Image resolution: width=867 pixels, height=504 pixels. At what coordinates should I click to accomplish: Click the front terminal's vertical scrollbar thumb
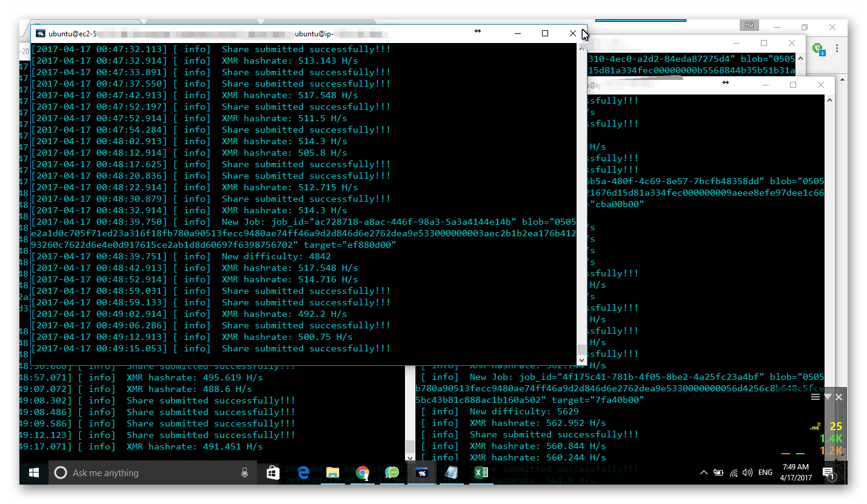pos(581,350)
